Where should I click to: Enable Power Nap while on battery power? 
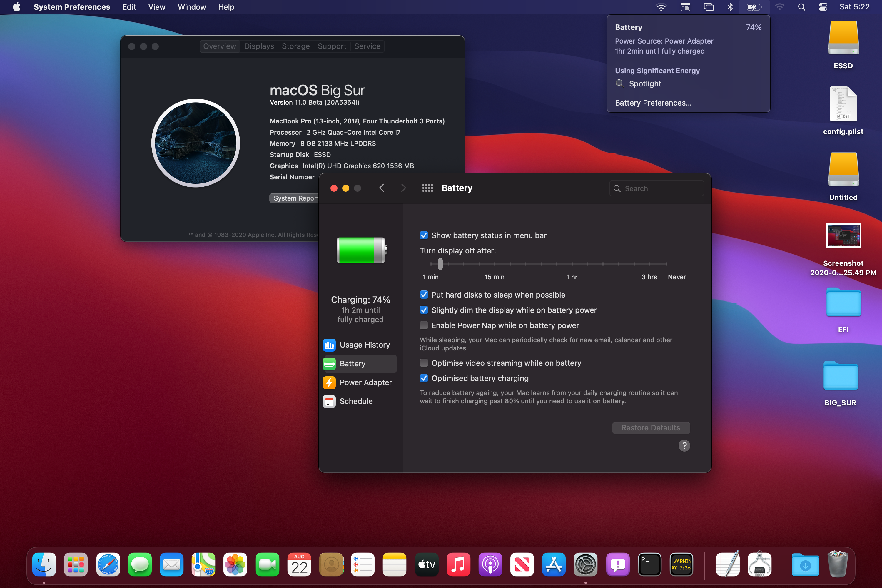click(424, 325)
